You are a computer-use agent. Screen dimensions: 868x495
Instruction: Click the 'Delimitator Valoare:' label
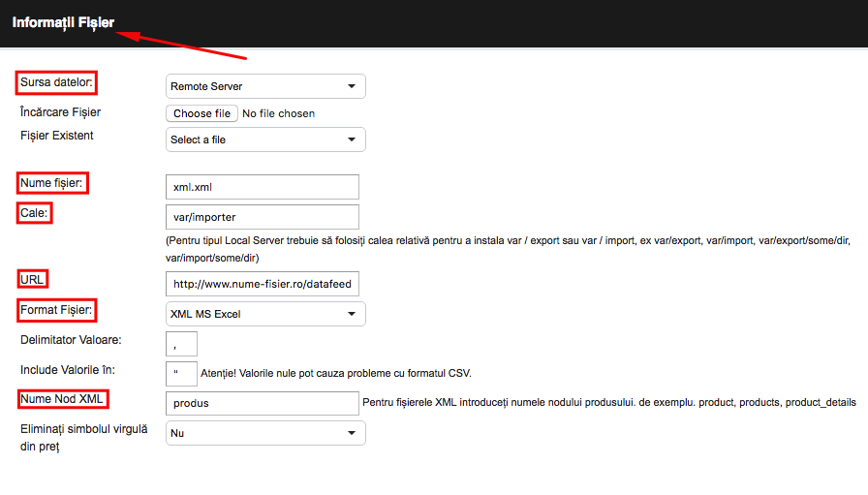[x=71, y=340]
